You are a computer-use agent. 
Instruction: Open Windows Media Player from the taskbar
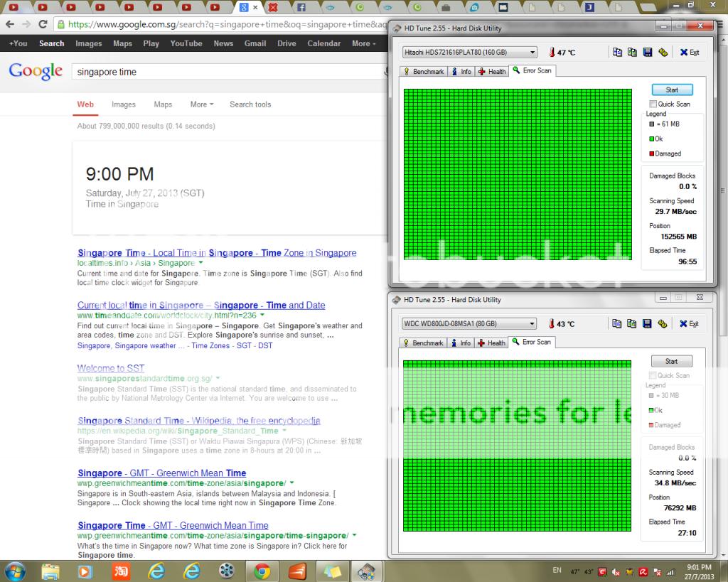[85, 571]
